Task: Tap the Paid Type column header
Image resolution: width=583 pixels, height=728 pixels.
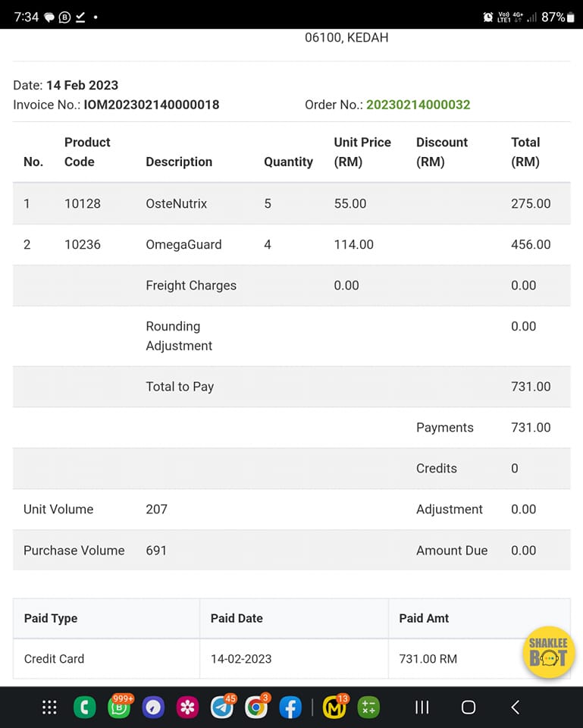Action: [x=51, y=618]
